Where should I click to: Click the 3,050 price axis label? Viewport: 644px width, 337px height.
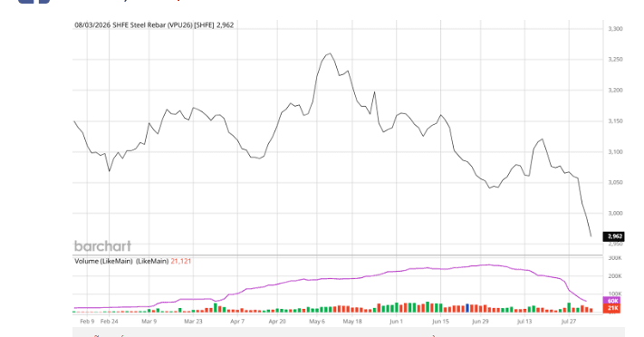615,182
